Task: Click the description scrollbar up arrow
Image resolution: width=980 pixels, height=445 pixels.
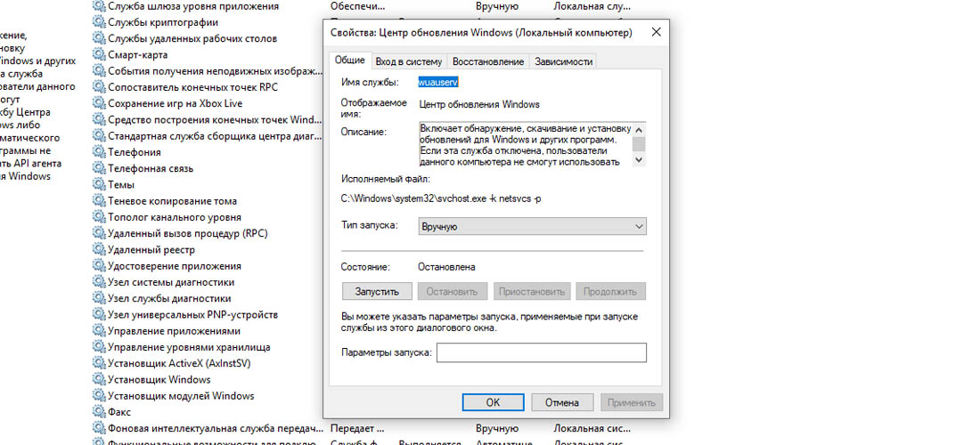Action: tap(638, 129)
